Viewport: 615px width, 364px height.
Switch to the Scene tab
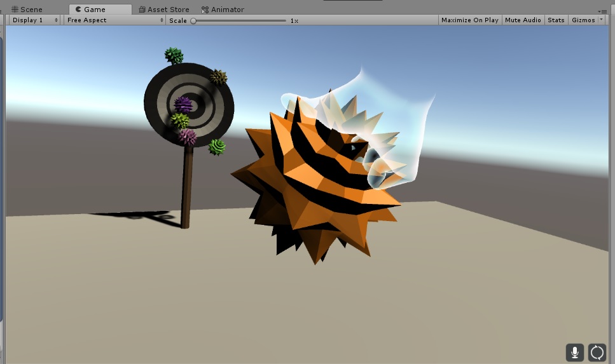tap(27, 10)
